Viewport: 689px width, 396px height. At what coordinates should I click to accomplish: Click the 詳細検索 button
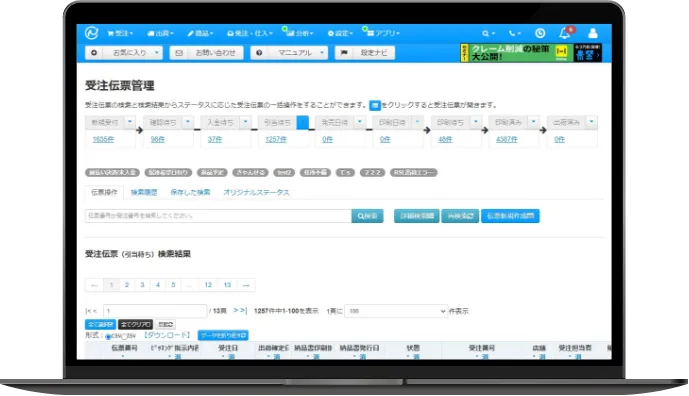coord(417,216)
